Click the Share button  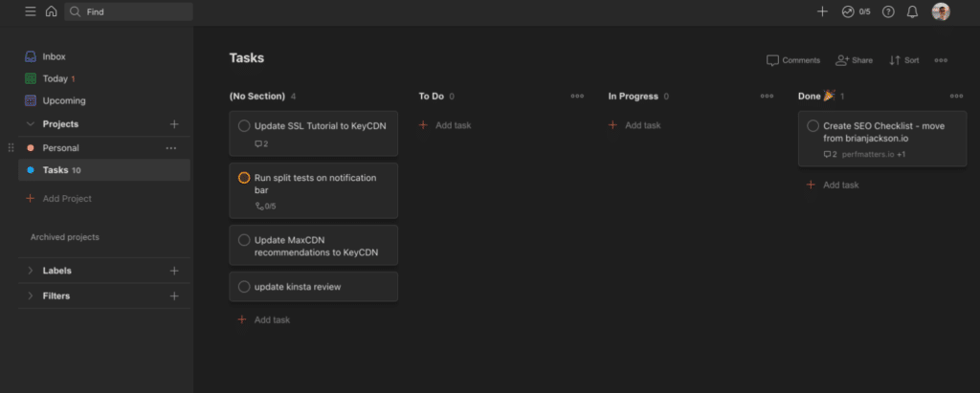click(x=854, y=60)
